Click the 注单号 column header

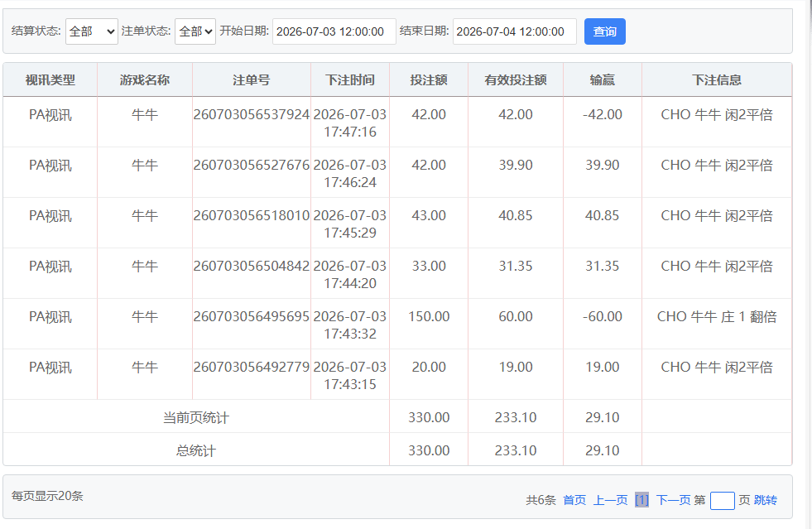251,79
